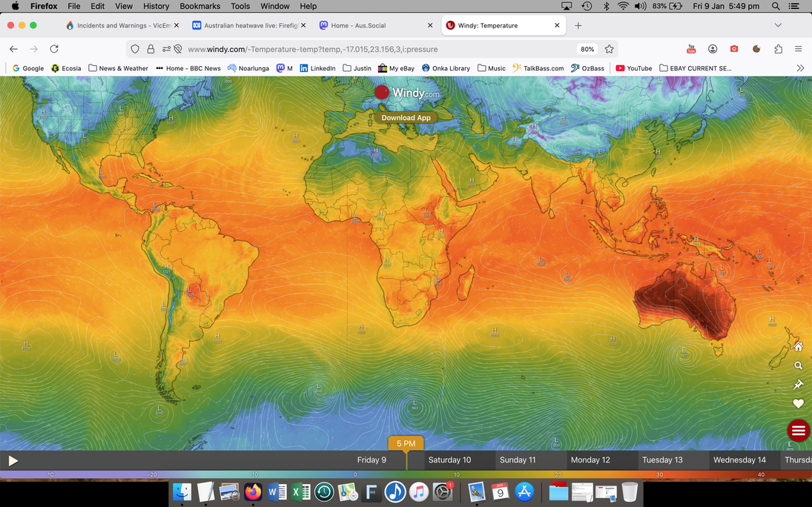
Task: Reset zoom via the 80% indicator
Action: 587,49
